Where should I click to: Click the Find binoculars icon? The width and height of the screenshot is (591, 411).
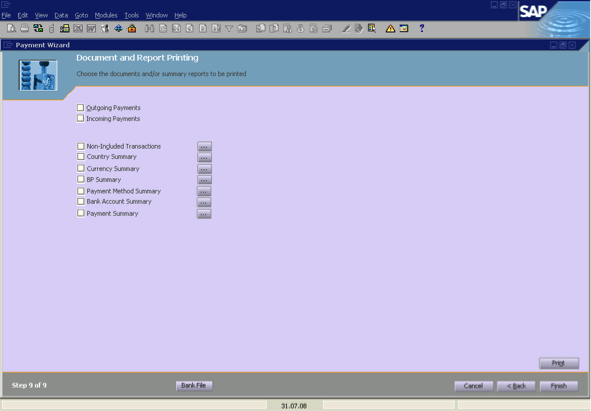(149, 28)
